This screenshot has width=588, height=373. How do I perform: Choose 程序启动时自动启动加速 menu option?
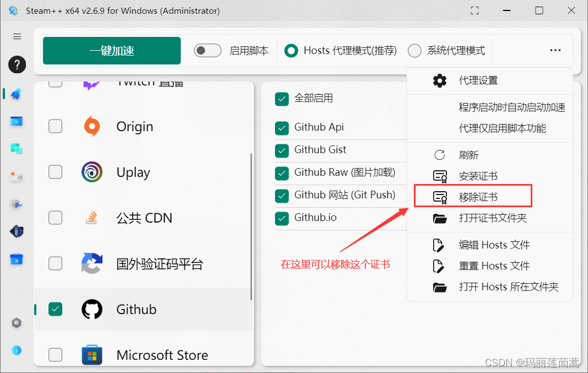(x=490, y=107)
